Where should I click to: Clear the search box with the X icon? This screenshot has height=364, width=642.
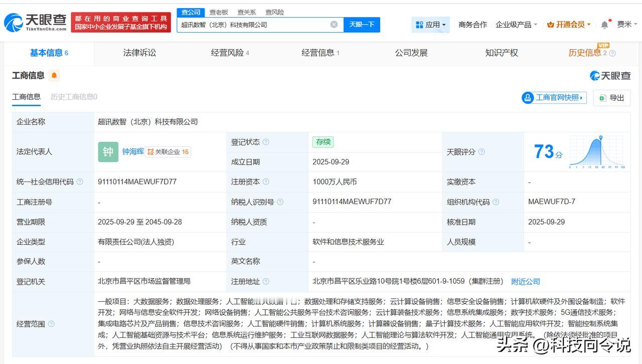pos(334,25)
